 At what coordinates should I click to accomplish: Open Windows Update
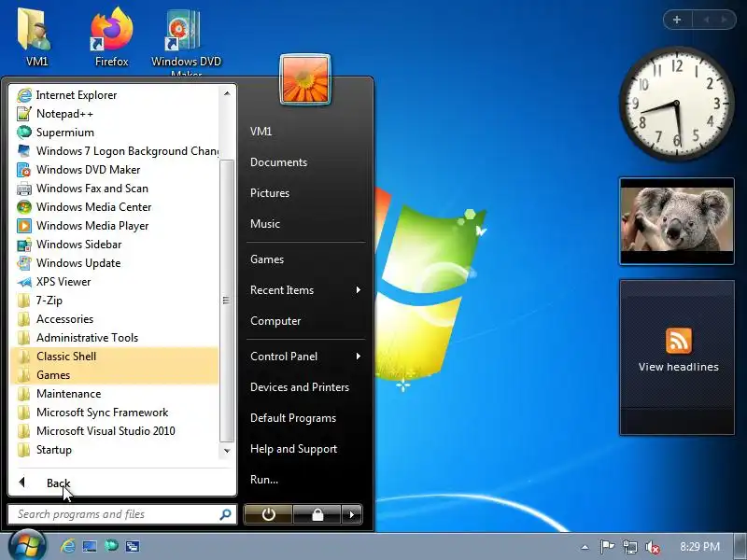(x=114, y=263)
